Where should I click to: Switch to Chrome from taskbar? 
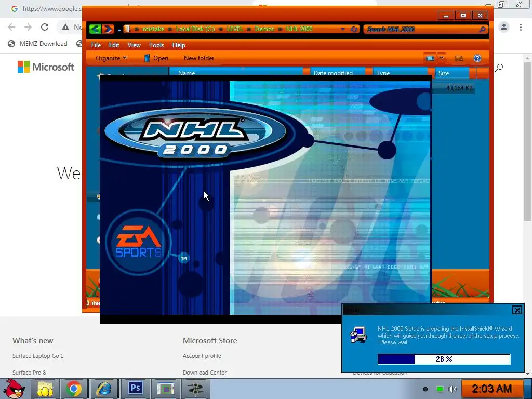tap(74, 389)
